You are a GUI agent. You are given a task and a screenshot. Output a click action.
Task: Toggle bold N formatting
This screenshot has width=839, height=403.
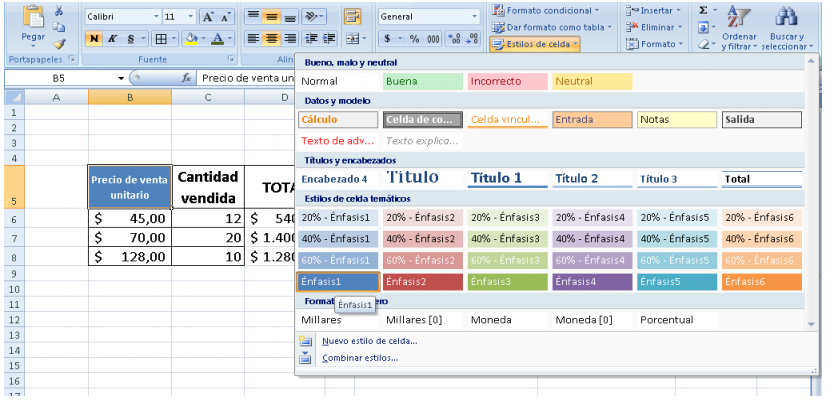pyautogui.click(x=94, y=39)
